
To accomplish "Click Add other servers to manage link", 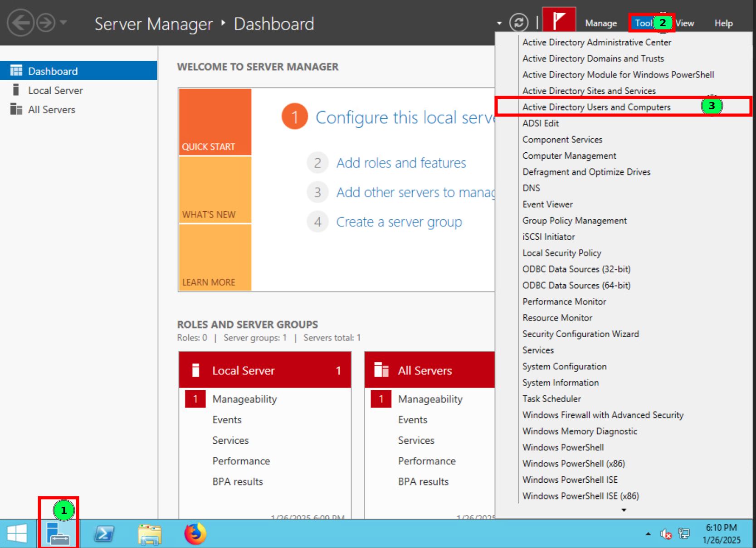I will coord(415,192).
